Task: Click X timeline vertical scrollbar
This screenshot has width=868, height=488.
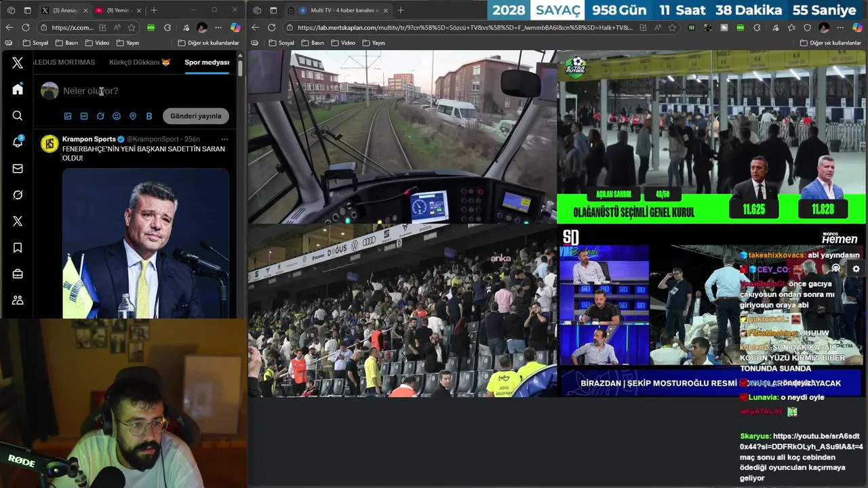Action: (240, 68)
